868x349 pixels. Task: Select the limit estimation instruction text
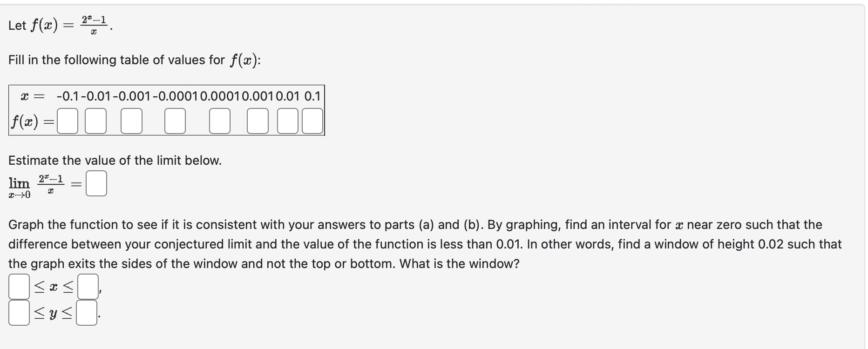coord(115,160)
